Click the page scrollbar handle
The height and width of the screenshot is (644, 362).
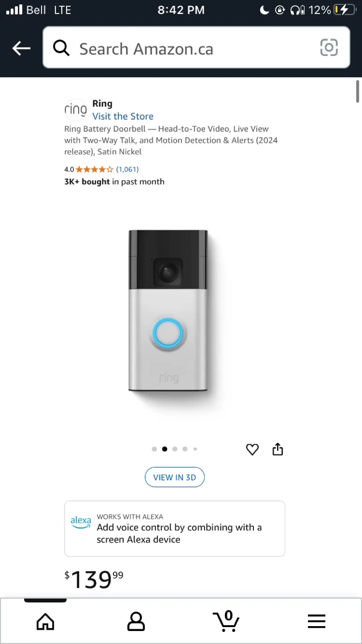[x=358, y=91]
